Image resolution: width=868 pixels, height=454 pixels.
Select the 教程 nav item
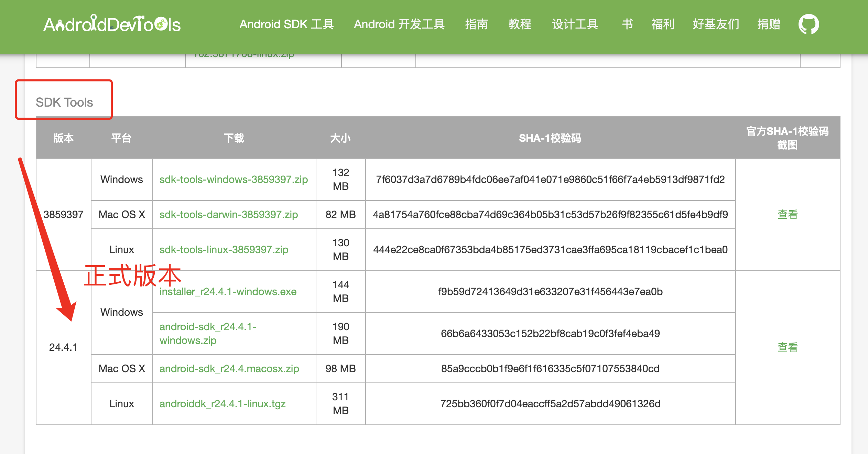tap(520, 24)
